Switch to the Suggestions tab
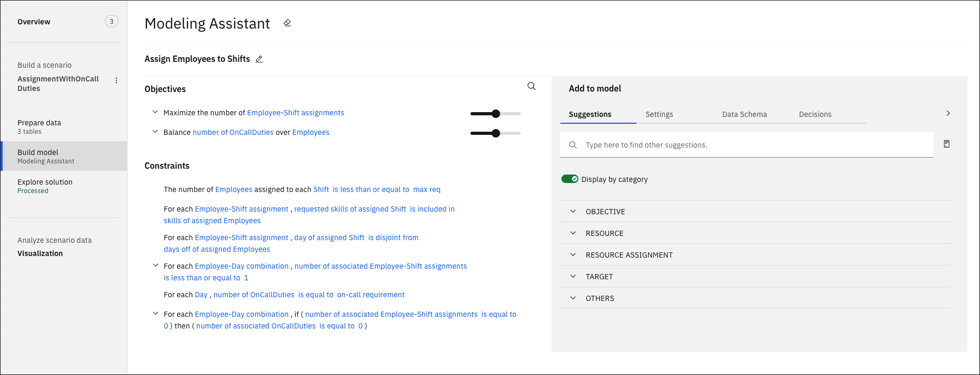This screenshot has height=375, width=980. point(598,114)
